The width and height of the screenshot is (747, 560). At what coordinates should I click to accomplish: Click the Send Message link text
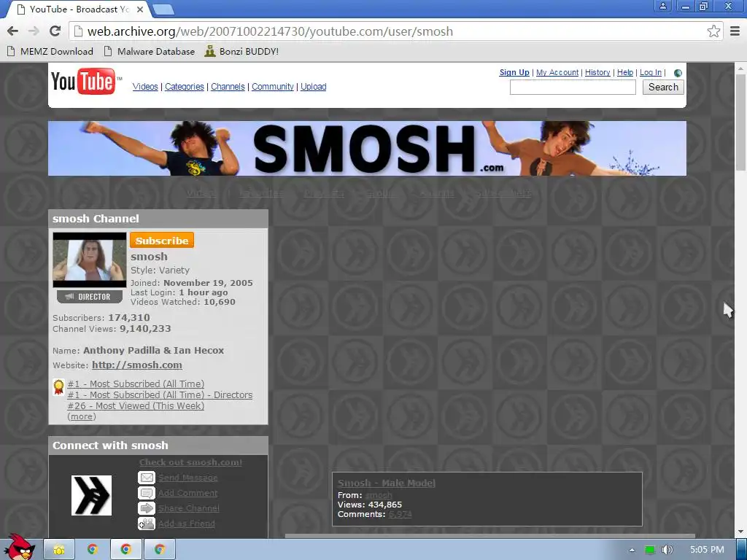(187, 478)
